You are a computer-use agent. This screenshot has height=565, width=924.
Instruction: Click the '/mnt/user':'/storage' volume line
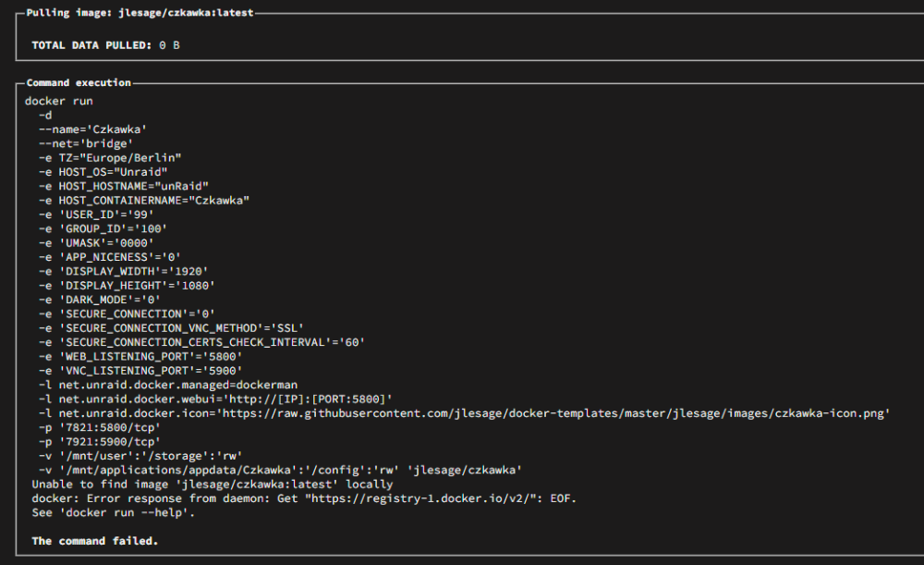[140, 456]
